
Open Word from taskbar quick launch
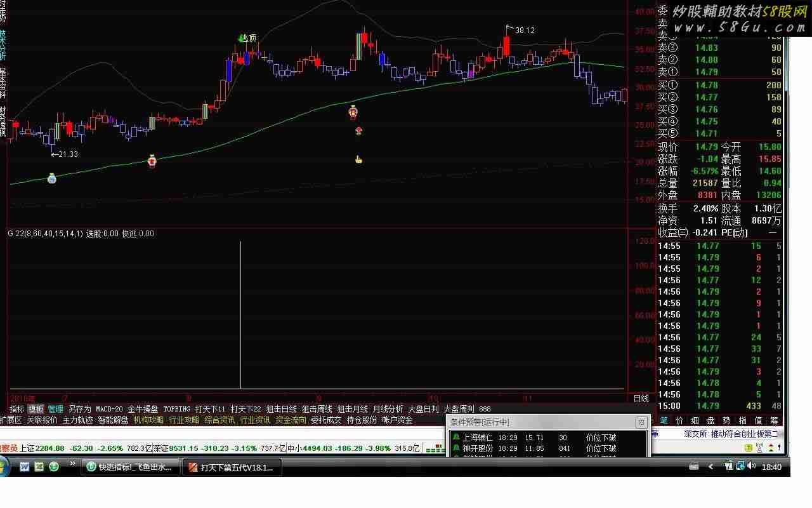click(25, 467)
